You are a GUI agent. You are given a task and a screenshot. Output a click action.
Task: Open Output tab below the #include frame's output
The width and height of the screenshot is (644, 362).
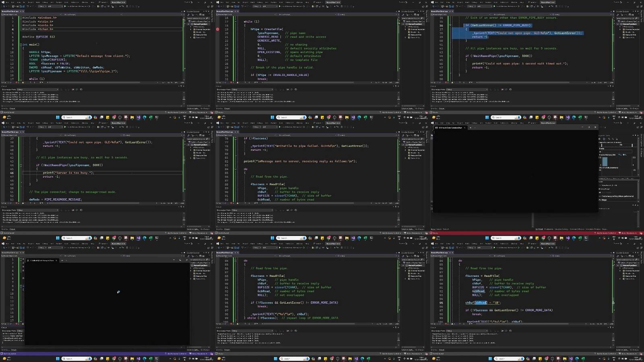pyautogui.click(x=12, y=108)
